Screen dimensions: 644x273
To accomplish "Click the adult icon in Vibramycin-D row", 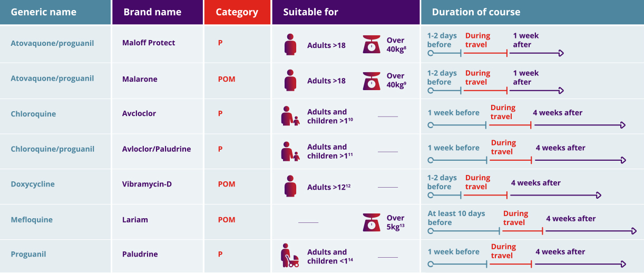I will (290, 186).
